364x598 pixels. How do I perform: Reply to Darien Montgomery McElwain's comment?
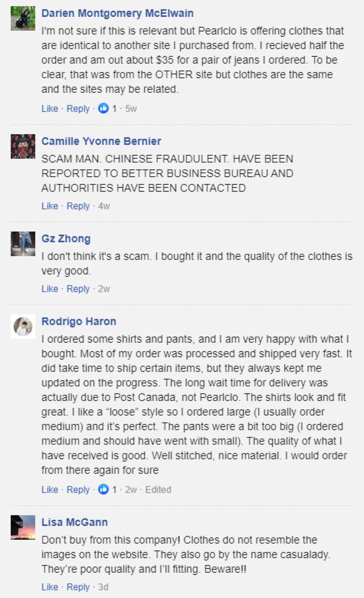pyautogui.click(x=78, y=109)
